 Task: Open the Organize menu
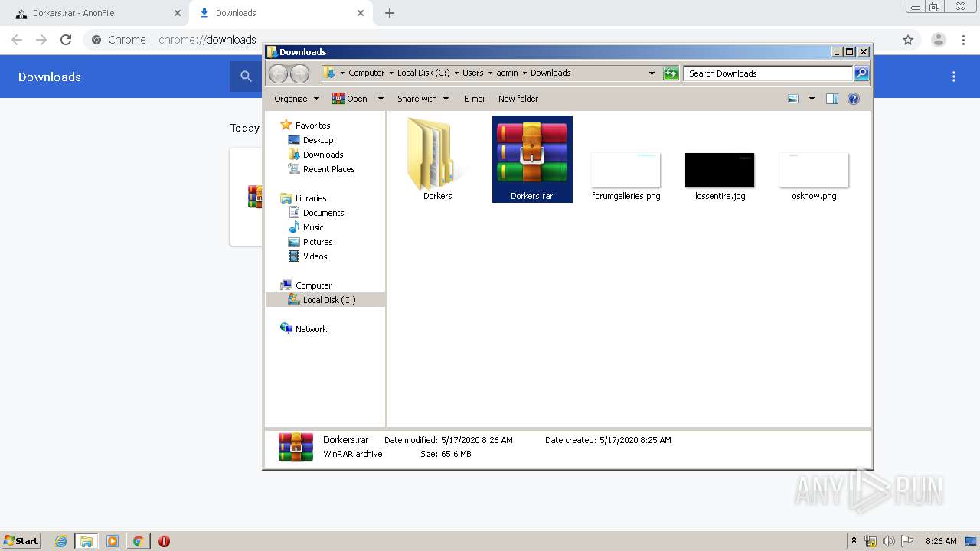(297, 99)
